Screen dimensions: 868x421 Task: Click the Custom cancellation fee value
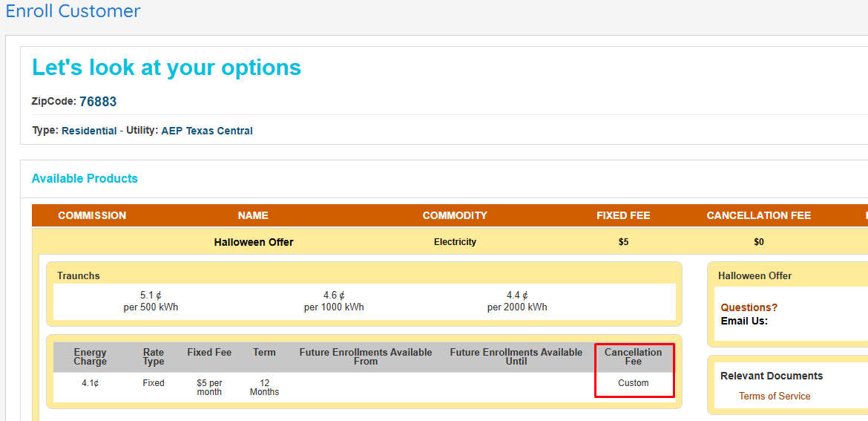pos(633,383)
